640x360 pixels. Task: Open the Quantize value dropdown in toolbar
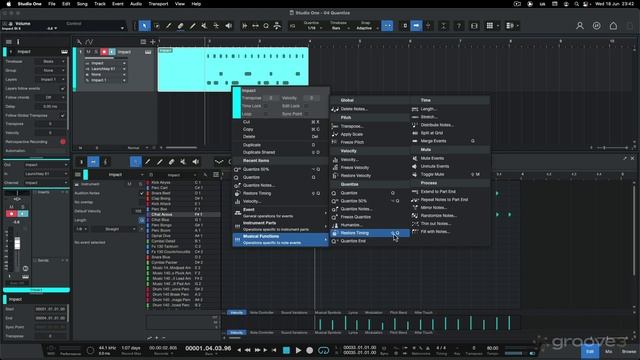point(312,28)
